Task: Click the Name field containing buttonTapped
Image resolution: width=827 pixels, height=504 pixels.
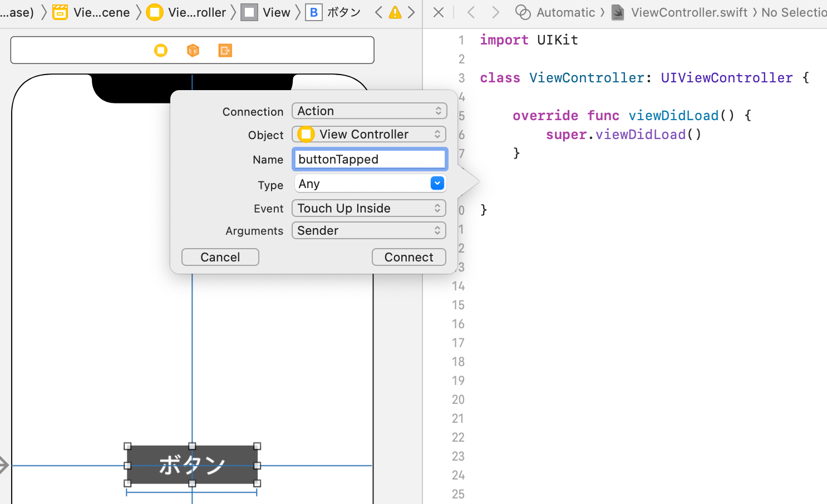Action: coord(369,159)
